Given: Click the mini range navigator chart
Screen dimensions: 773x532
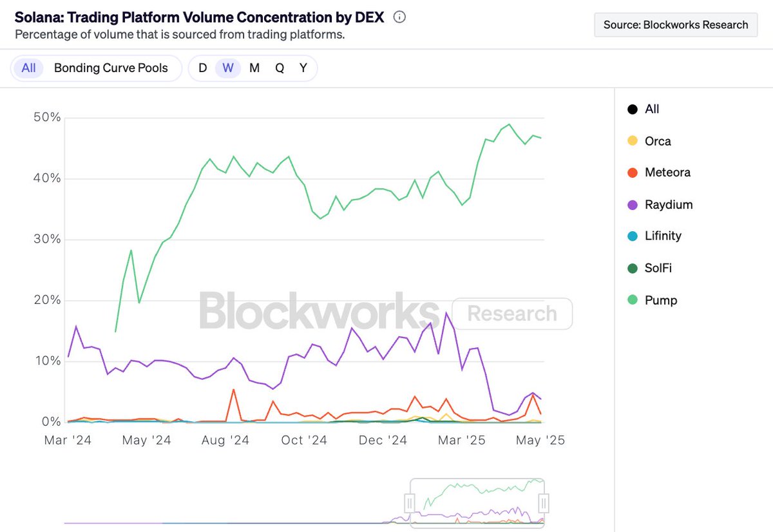Looking at the screenshot, I should (x=477, y=502).
